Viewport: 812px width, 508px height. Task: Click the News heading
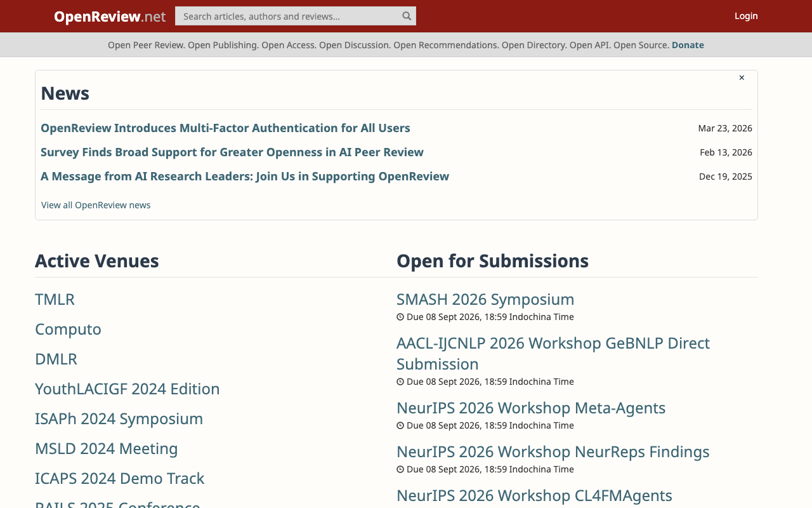coord(65,93)
